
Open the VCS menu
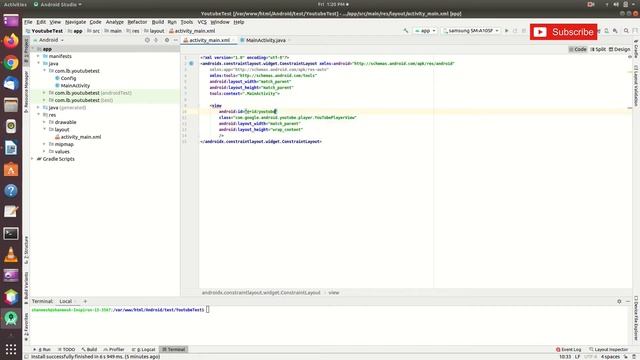coord(202,22)
